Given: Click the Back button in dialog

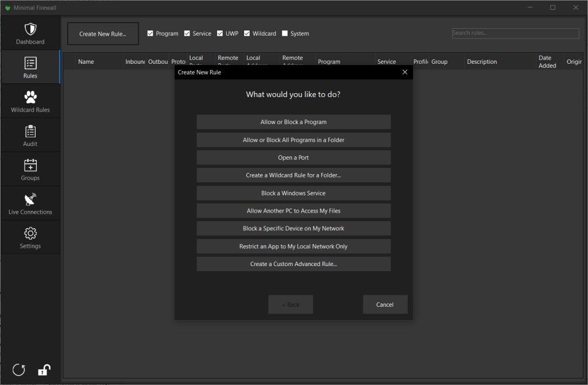Looking at the screenshot, I should 291,305.
